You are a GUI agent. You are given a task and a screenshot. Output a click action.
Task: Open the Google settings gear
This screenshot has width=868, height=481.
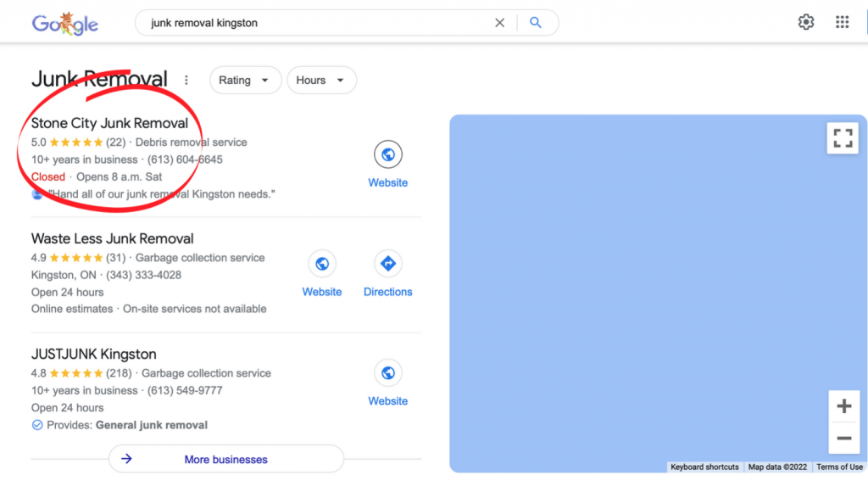806,22
